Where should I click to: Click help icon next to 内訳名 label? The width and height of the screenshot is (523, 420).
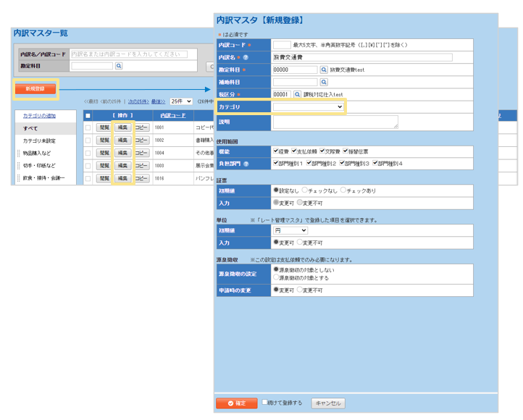click(246, 58)
